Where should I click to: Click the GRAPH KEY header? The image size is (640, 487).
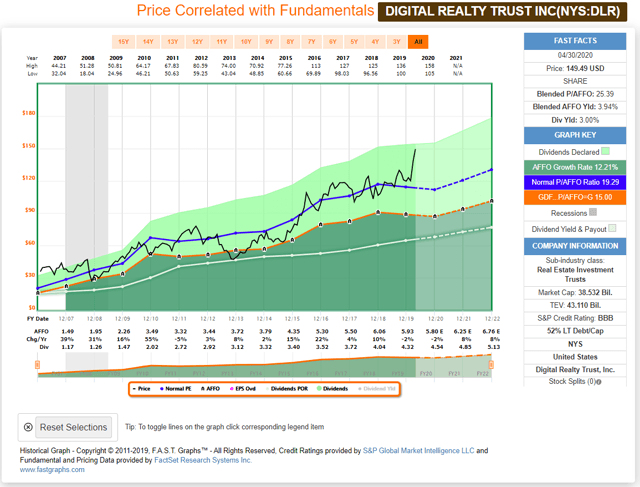575,135
